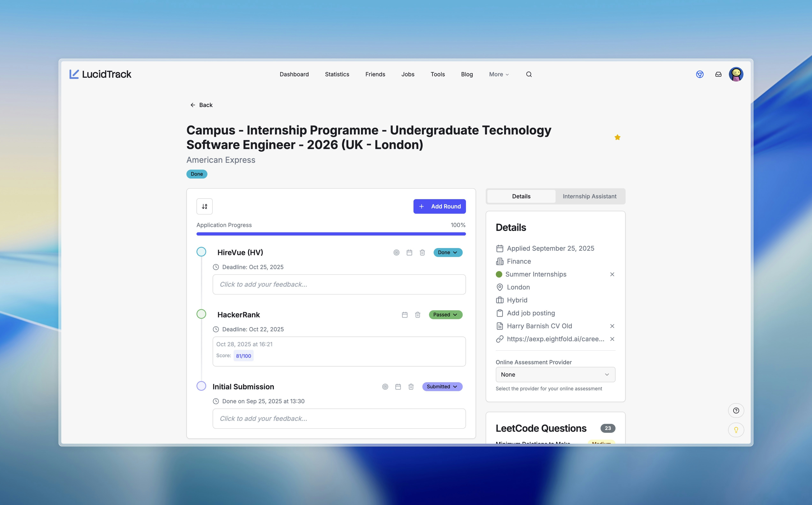The width and height of the screenshot is (812, 505).
Task: Open Online Assessment Provider dropdown
Action: [x=555, y=374]
